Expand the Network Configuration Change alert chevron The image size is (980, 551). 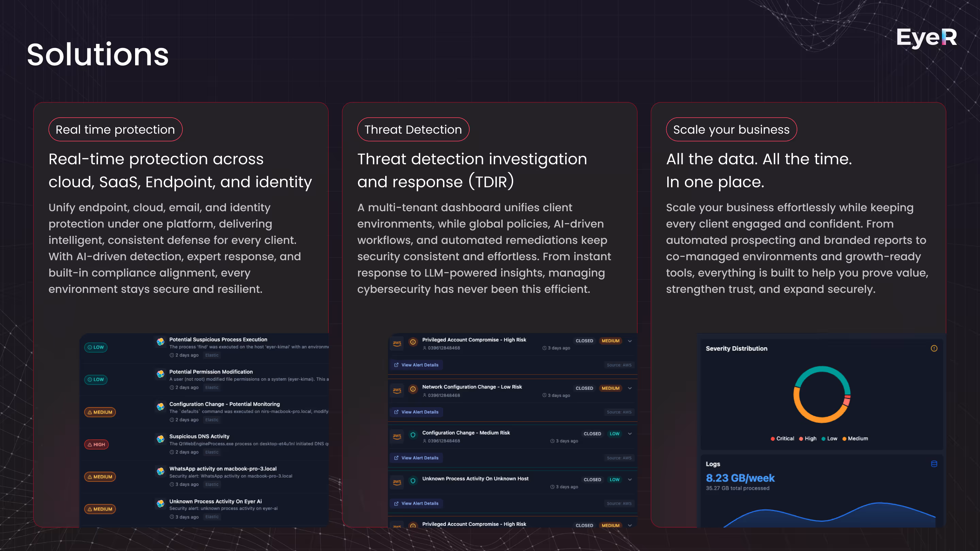point(630,388)
